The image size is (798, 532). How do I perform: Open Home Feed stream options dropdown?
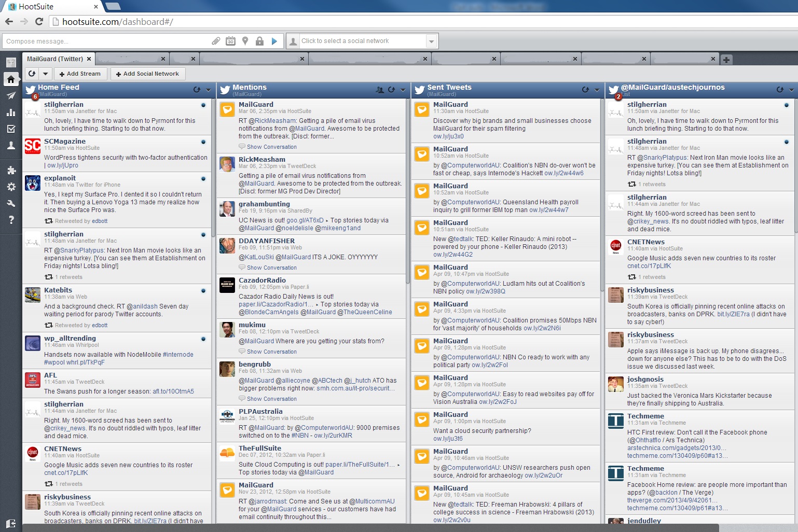209,90
